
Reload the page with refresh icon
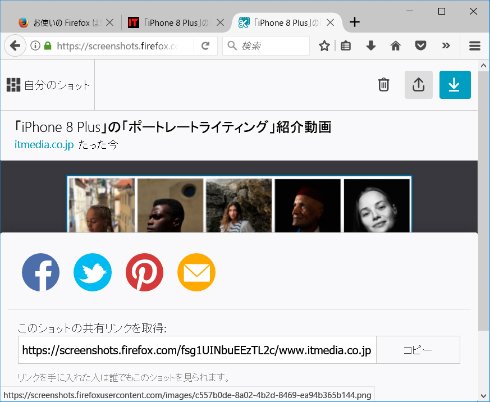pos(205,46)
